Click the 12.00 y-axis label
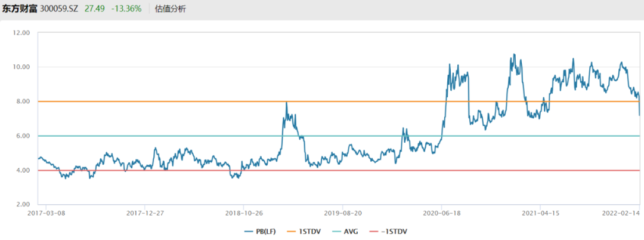This screenshot has width=644, height=240. click(x=21, y=33)
